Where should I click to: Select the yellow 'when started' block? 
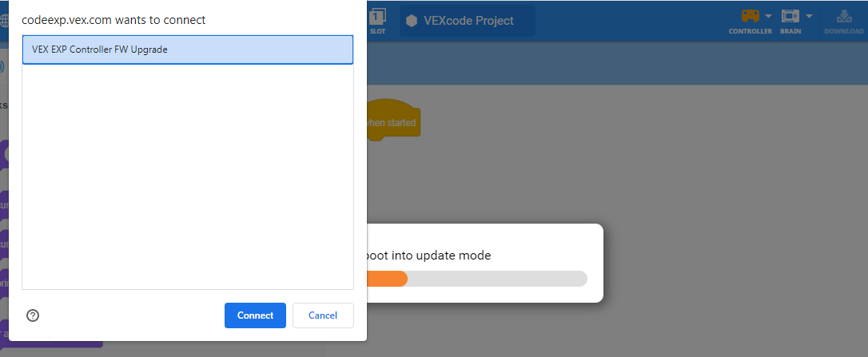pyautogui.click(x=392, y=123)
